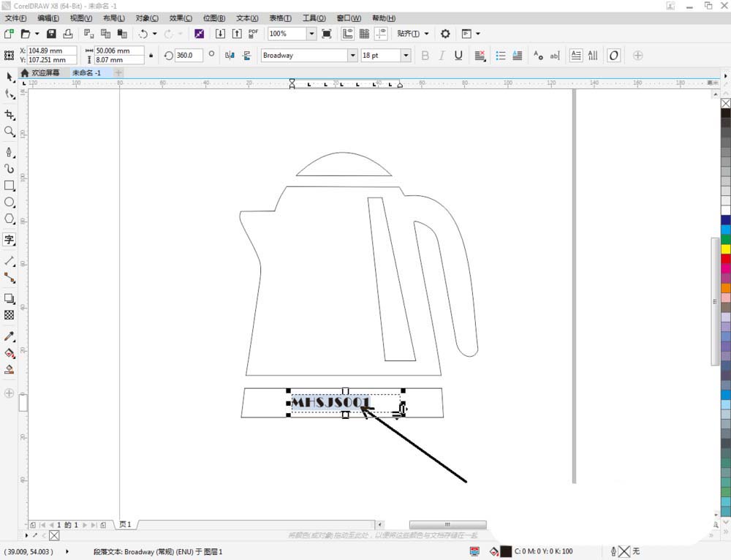Select the Freehand pen tool
This screenshot has width=731, height=560.
[x=10, y=152]
